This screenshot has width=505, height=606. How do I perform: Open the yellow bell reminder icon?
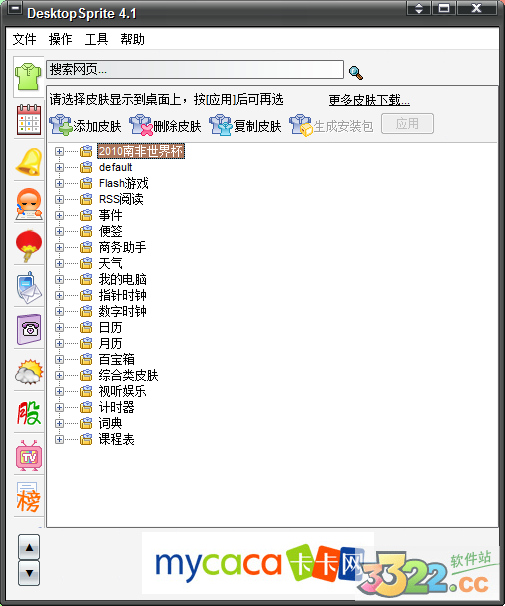point(29,162)
